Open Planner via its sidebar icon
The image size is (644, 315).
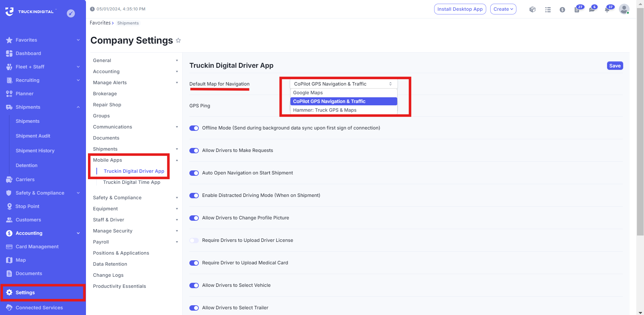tap(9, 94)
